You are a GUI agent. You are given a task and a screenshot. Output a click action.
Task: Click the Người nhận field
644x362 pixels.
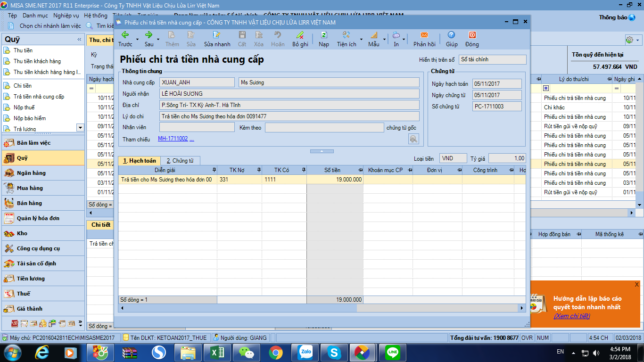pos(289,94)
